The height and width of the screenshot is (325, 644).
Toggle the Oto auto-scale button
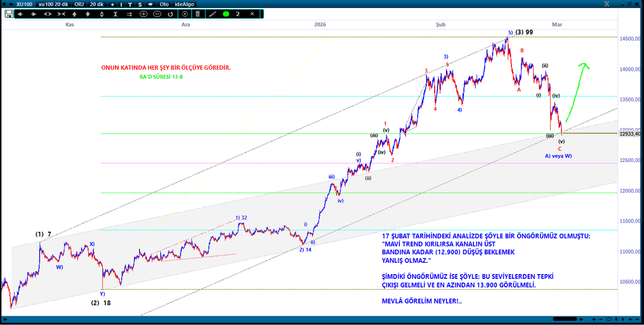click(164, 4)
